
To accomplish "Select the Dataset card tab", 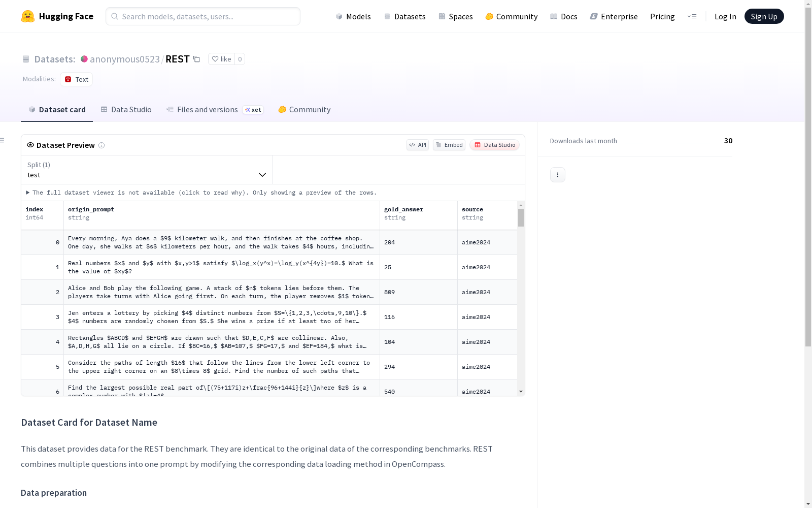I will pos(57,110).
